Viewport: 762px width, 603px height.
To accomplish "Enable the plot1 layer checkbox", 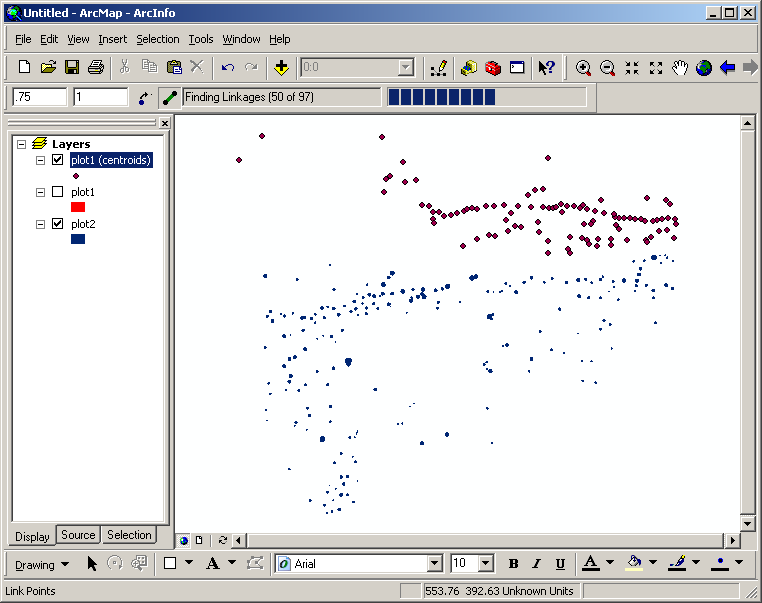I will pyautogui.click(x=57, y=192).
